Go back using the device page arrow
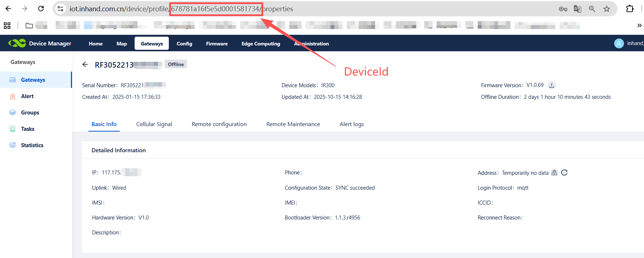 point(85,65)
